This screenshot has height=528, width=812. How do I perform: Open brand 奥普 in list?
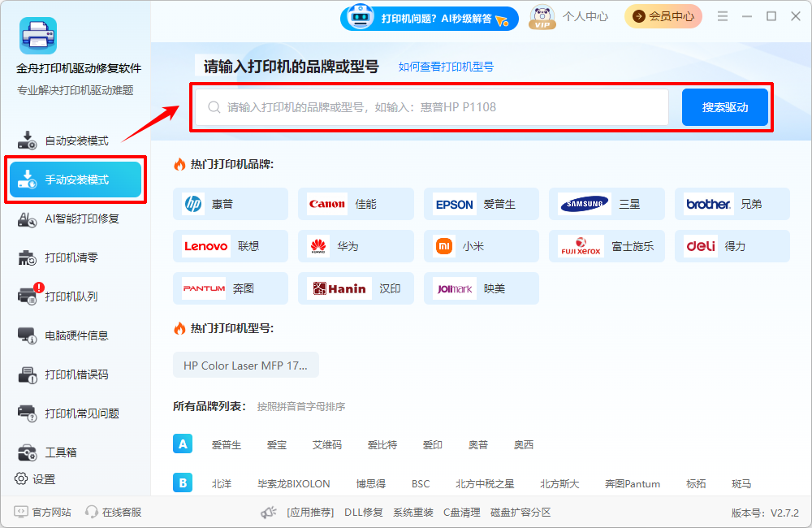click(x=478, y=444)
